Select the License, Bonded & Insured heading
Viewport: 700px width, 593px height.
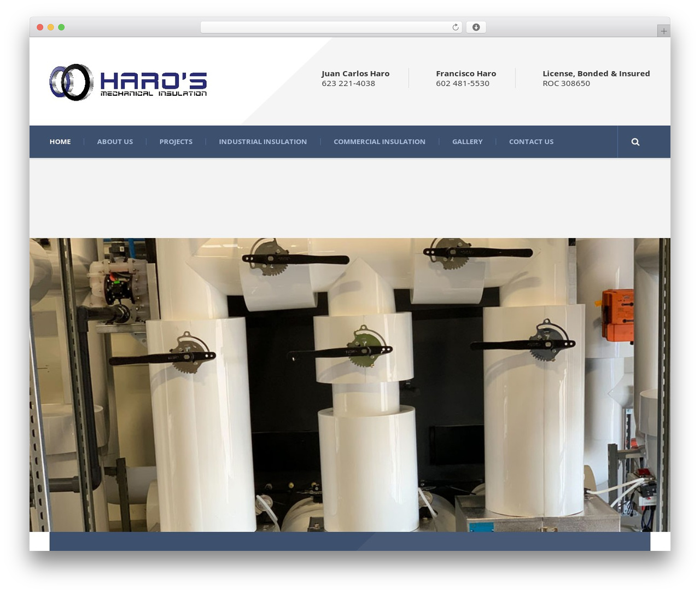point(596,74)
